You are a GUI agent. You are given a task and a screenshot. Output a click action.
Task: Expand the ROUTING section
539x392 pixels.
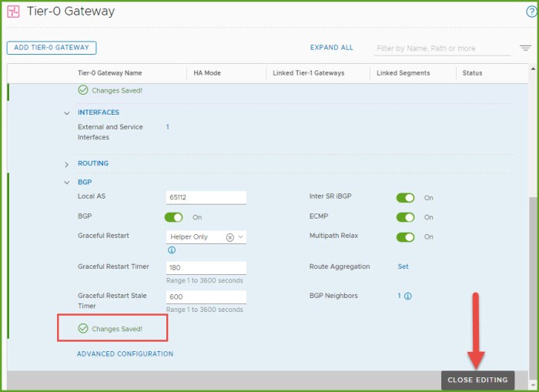[67, 164]
